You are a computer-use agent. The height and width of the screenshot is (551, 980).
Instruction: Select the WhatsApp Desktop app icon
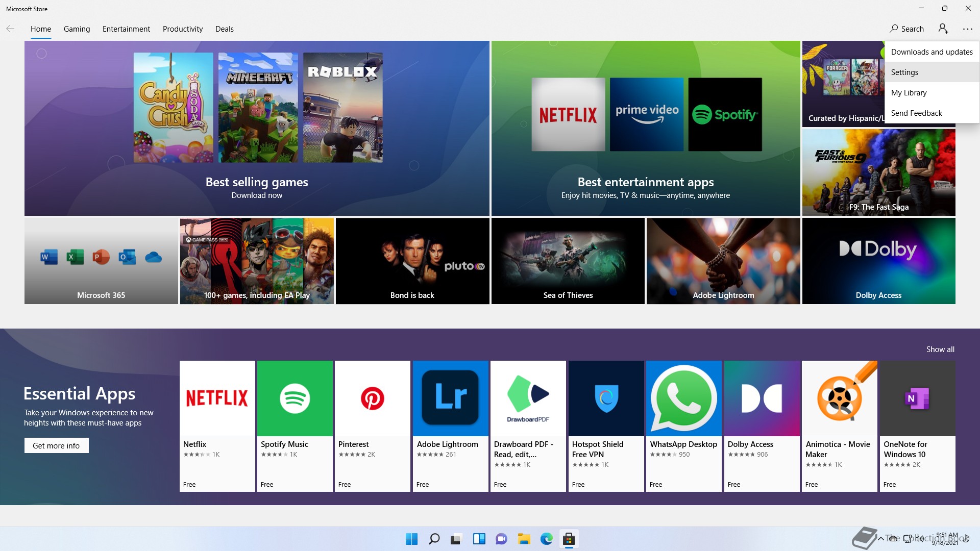(684, 398)
